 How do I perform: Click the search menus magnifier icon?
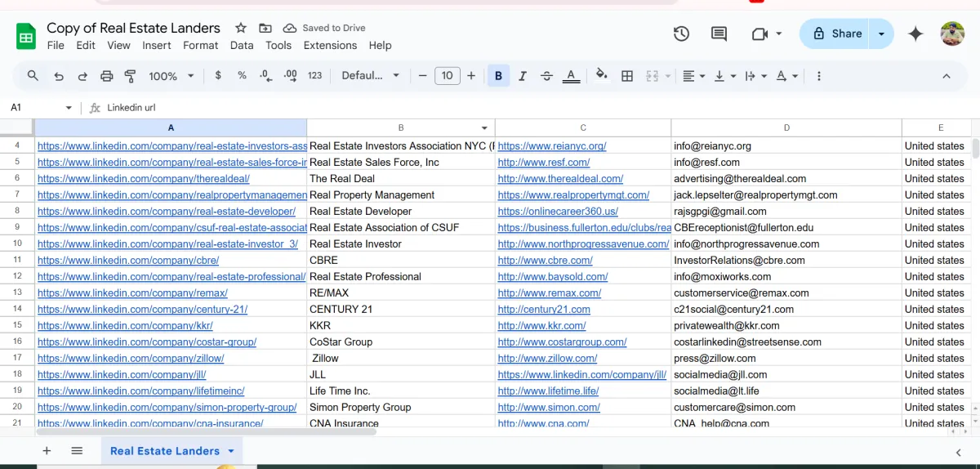tap(33, 76)
